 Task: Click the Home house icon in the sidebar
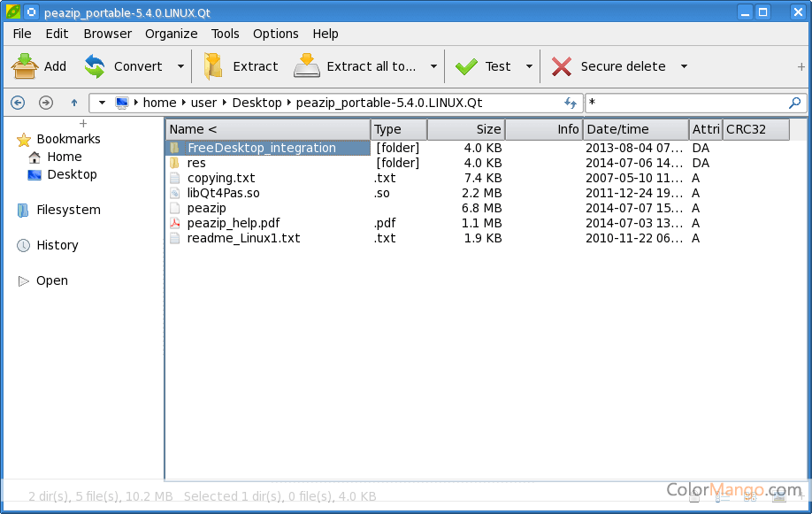[34, 157]
